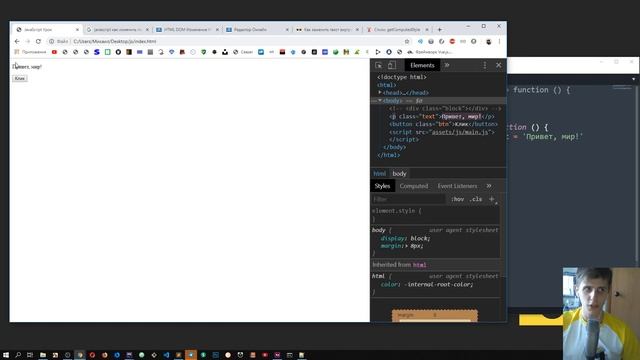Open Visual Studio Code from the taskbar
The width and height of the screenshot is (640, 360).
tap(166, 355)
